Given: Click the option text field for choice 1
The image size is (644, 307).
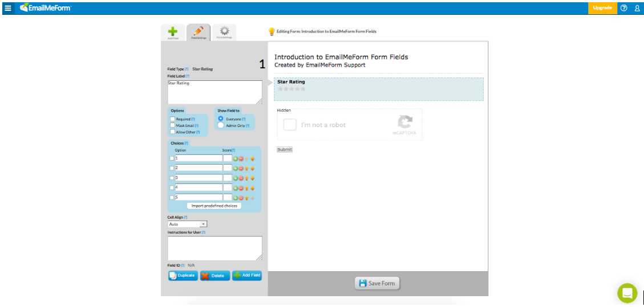Looking at the screenshot, I should point(199,158).
